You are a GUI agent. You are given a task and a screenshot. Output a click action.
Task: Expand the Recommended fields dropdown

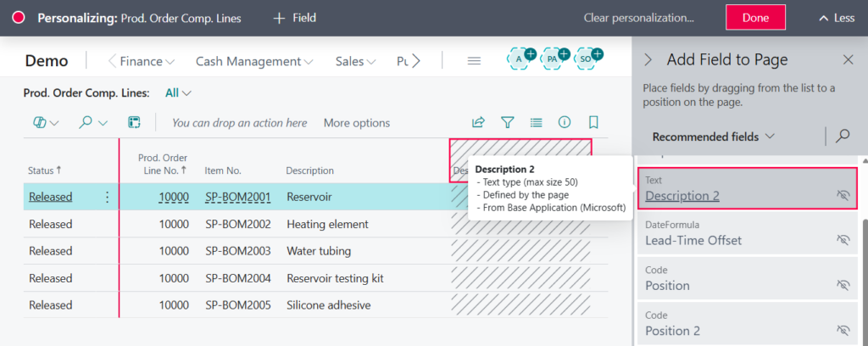(714, 136)
